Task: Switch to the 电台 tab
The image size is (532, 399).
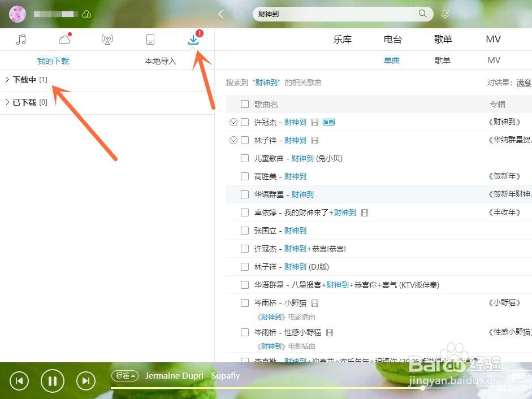Action: point(393,39)
